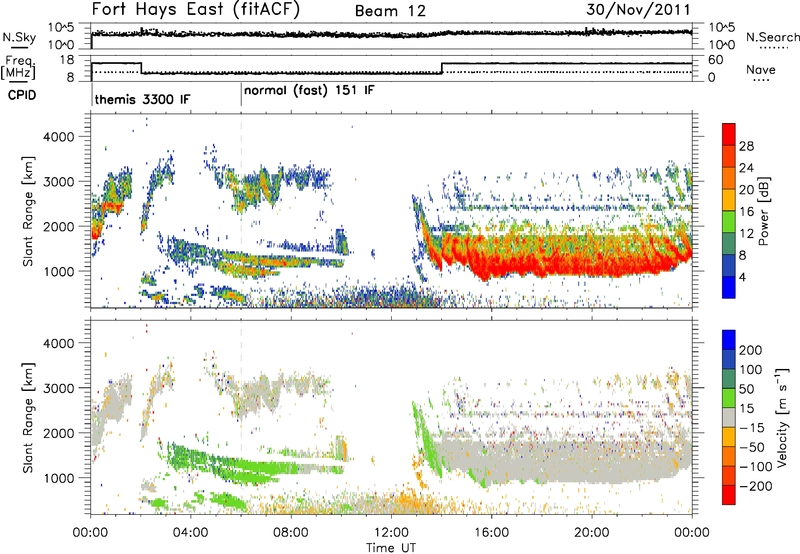The width and height of the screenshot is (800, 554).
Task: Click the 'Fort Hays East (fitACF)' title
Action: click(196, 9)
